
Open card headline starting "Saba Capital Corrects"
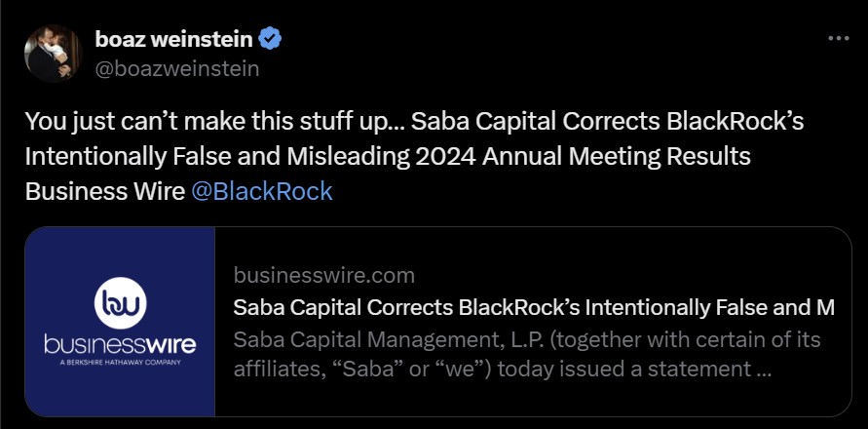[534, 308]
